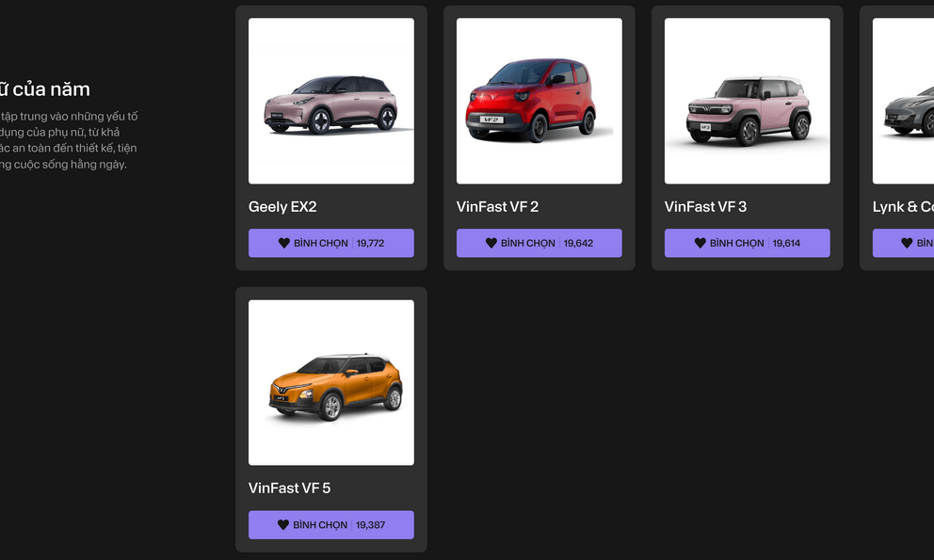Viewport: 934px width, 560px height.
Task: Select the Geely EX2 title
Action: [282, 207]
